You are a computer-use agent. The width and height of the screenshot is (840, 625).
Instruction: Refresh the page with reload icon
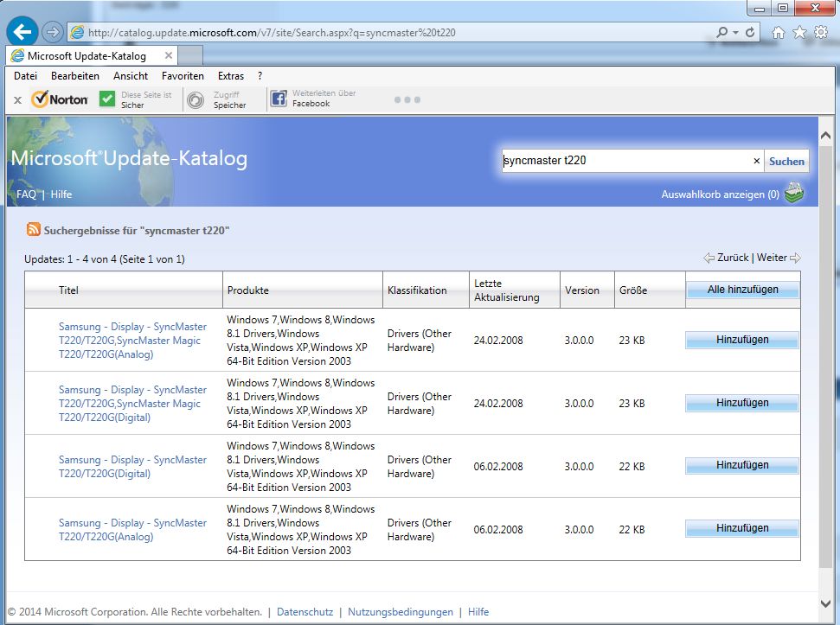click(x=750, y=32)
